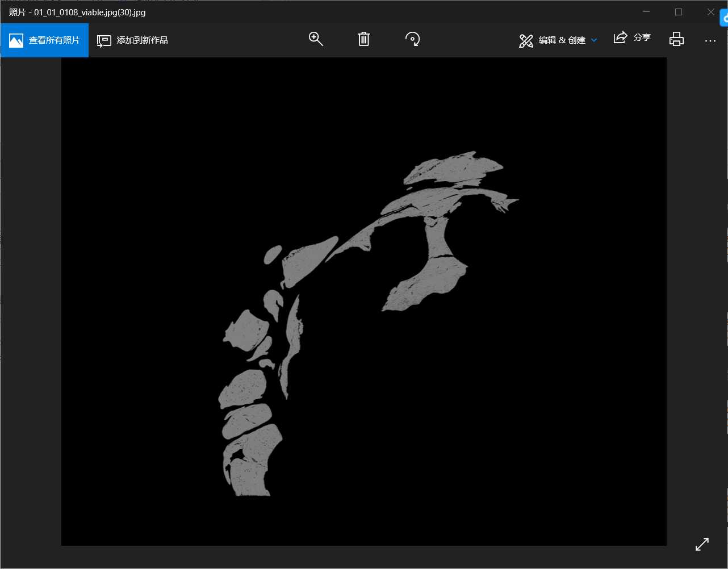The width and height of the screenshot is (728, 569).
Task: Click the See all photos button
Action: (x=44, y=40)
